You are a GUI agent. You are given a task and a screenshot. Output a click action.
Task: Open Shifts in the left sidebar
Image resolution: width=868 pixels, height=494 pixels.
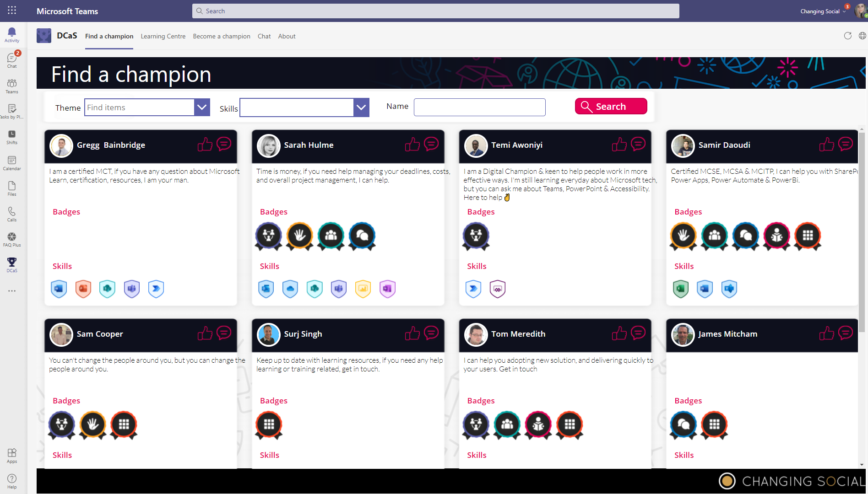coord(12,137)
